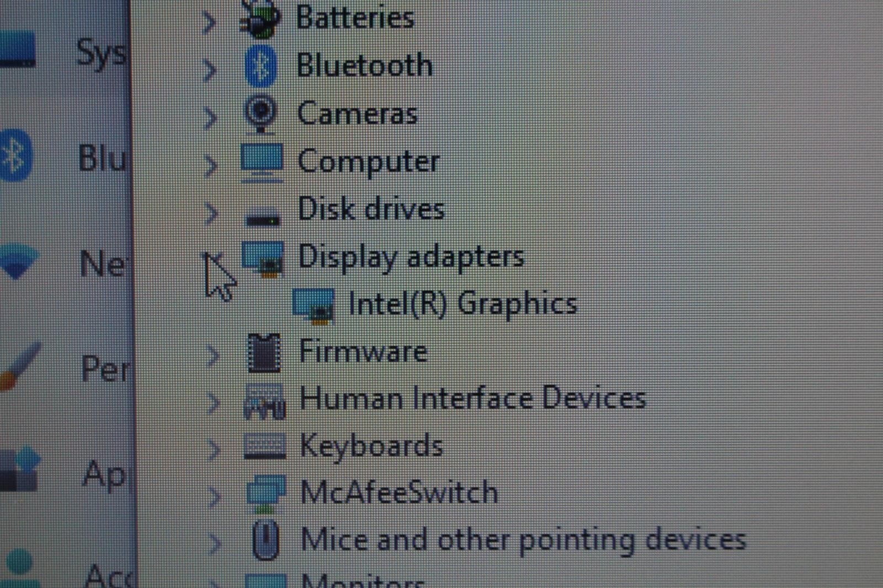Screen dimensions: 883x588
Task: Select the Firmware label
Action: [x=363, y=351]
